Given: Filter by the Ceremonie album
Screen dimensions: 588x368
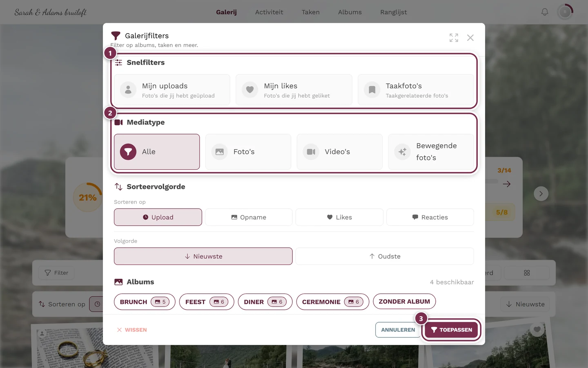Looking at the screenshot, I should pyautogui.click(x=333, y=302).
